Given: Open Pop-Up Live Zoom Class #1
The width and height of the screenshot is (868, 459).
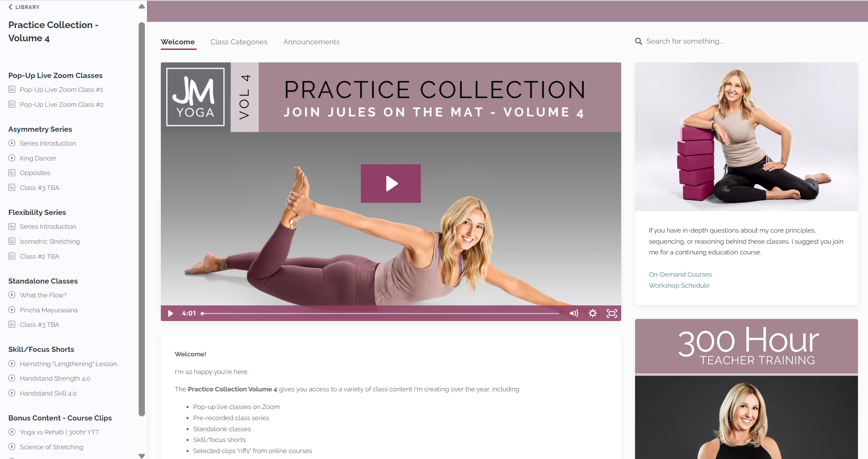Looking at the screenshot, I should pos(61,89).
